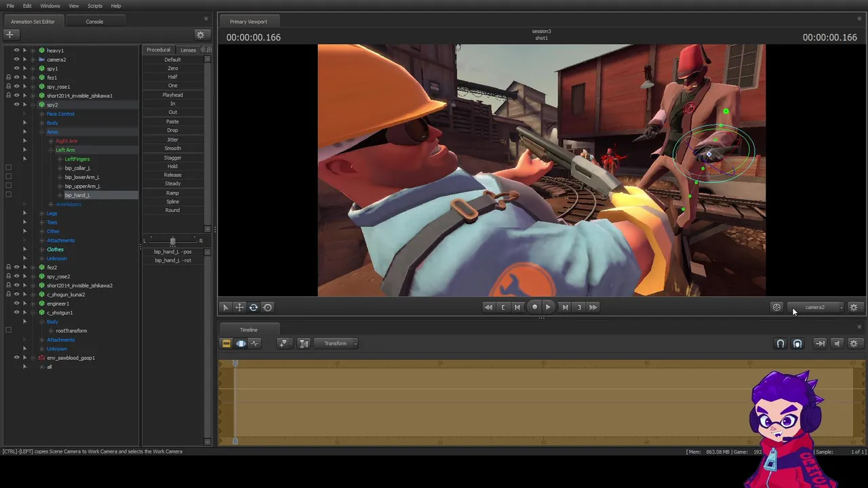Hide engineer1 animation set

click(17, 304)
